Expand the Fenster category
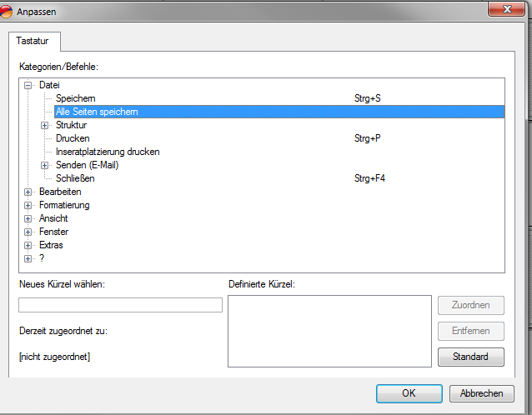This screenshot has height=415, width=532. [28, 232]
